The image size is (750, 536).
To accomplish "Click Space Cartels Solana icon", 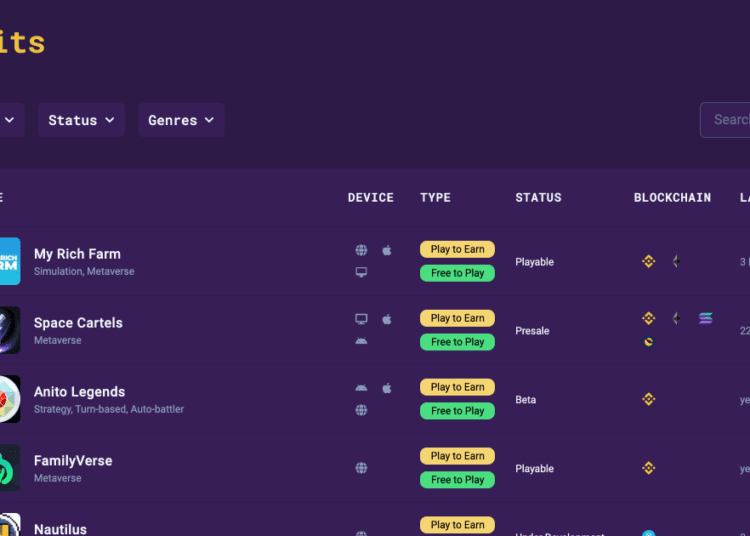I will tap(706, 318).
